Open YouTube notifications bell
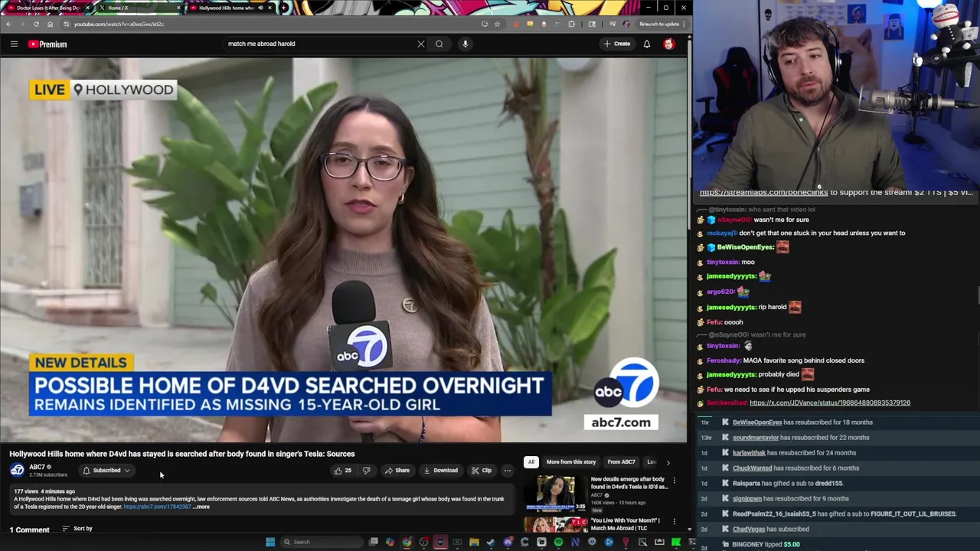 [x=647, y=44]
